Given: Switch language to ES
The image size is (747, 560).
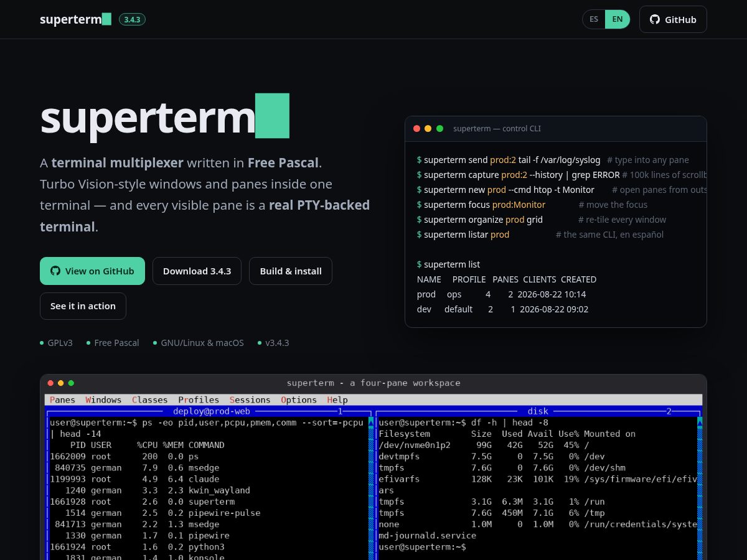Looking at the screenshot, I should click(594, 19).
